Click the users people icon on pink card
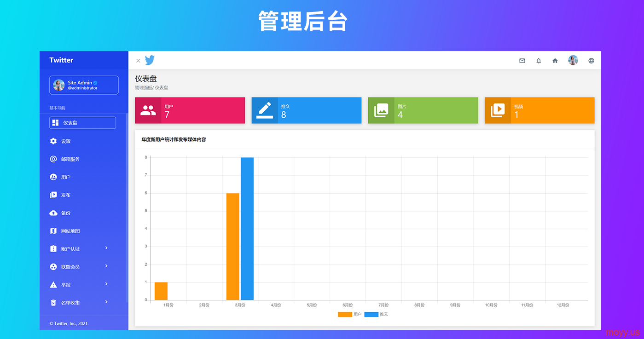This screenshot has width=644, height=339. pyautogui.click(x=148, y=110)
